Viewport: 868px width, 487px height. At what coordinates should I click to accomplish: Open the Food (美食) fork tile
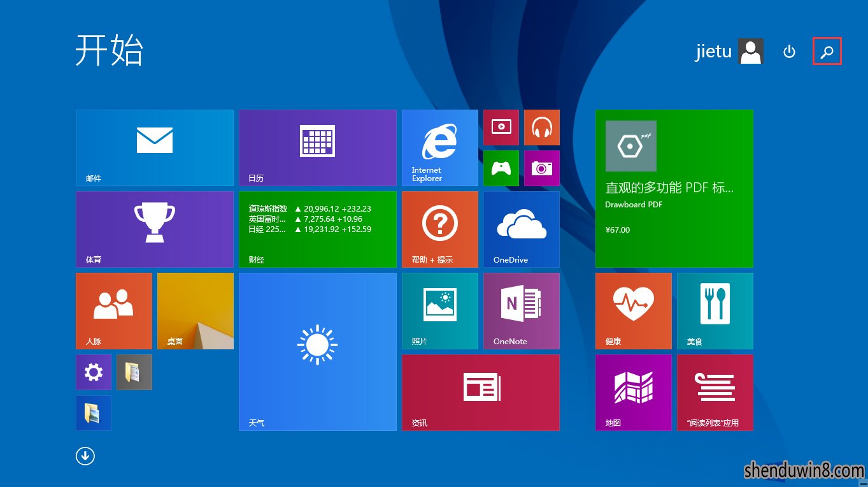(x=715, y=311)
